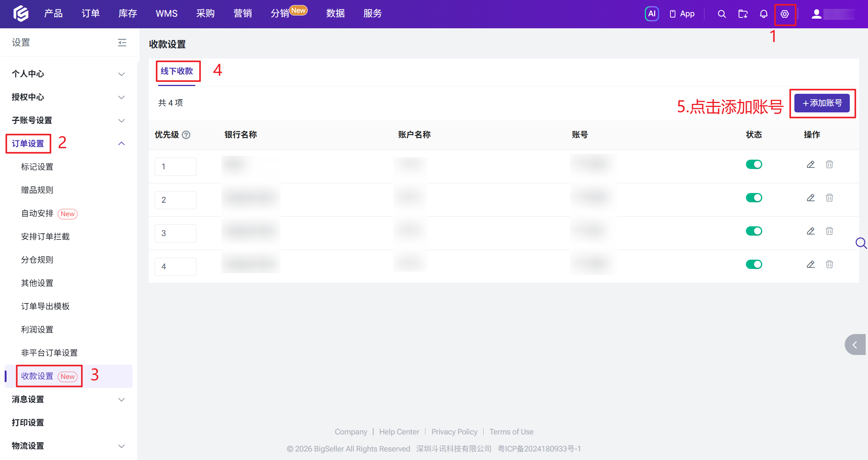Edit the account in priority row 1
This screenshot has height=460, width=868.
pyautogui.click(x=811, y=164)
